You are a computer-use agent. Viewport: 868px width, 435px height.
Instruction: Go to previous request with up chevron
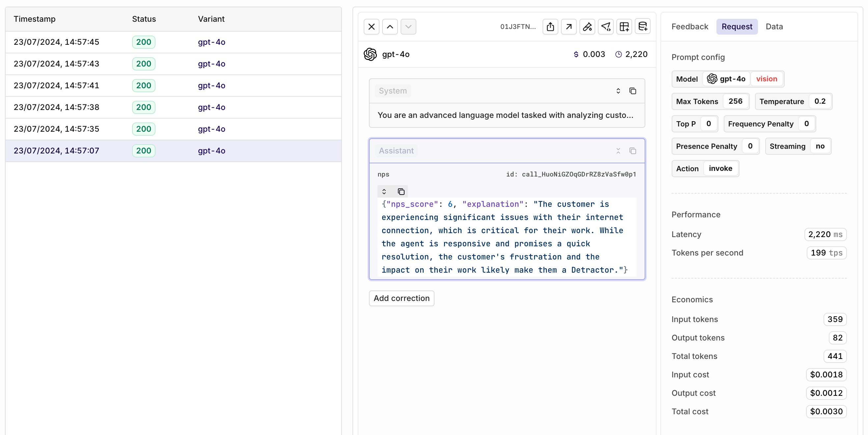coord(390,27)
